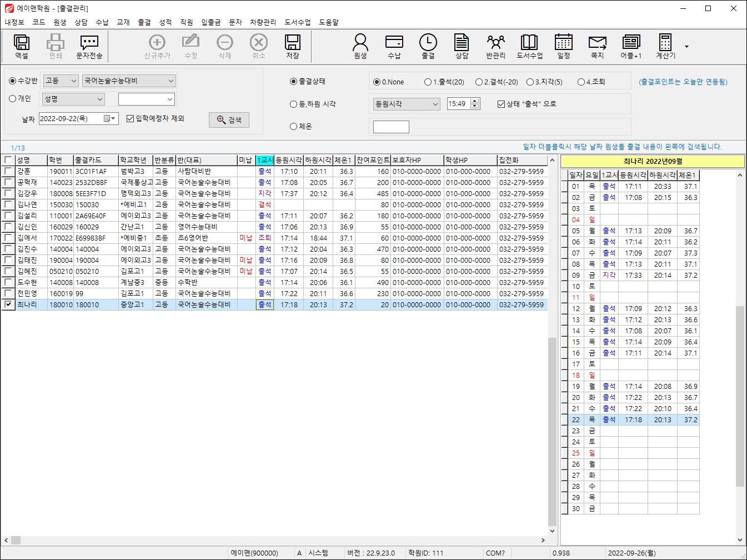Uncheck the row checkbox for 최나리

8,304
